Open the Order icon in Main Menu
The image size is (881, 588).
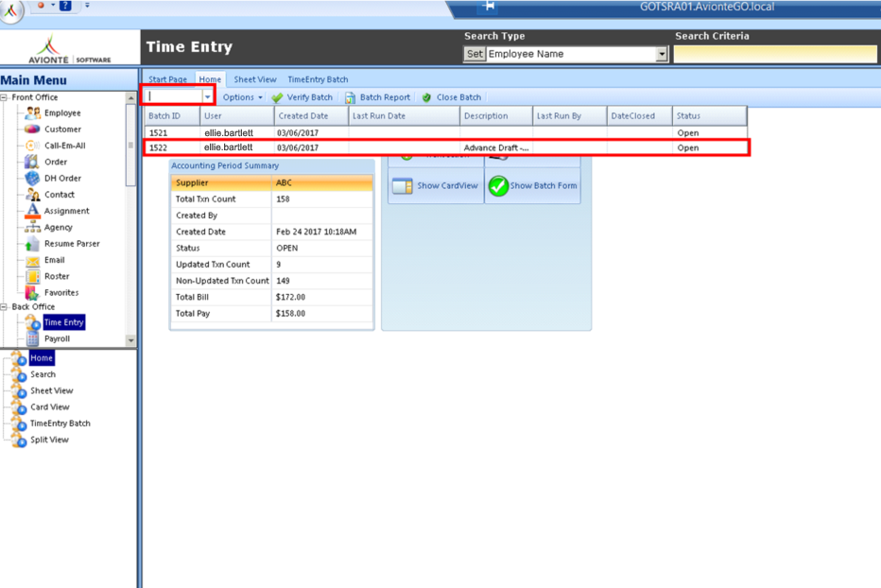tap(32, 162)
